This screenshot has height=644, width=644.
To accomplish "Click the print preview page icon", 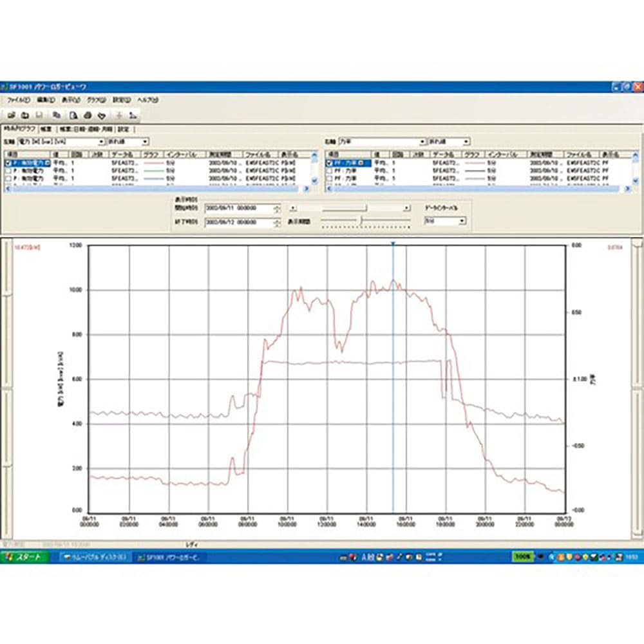I will point(73,115).
